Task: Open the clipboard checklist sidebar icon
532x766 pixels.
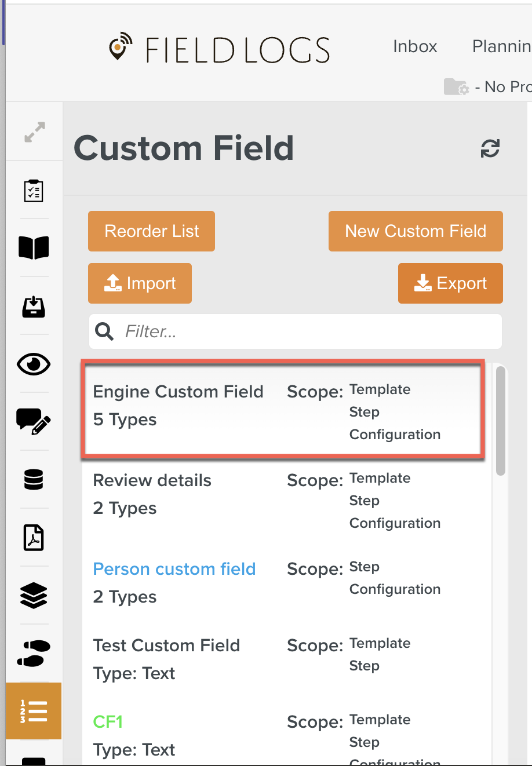Action: click(x=34, y=191)
